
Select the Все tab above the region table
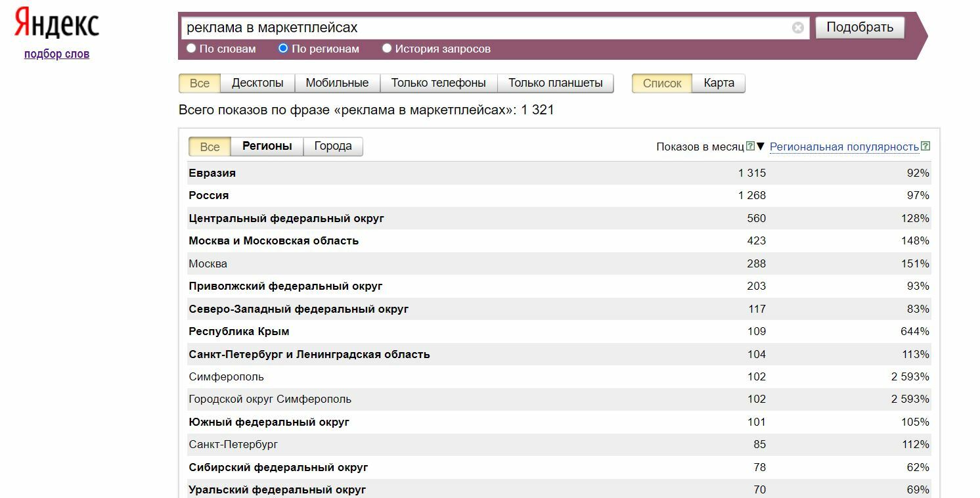tap(210, 147)
